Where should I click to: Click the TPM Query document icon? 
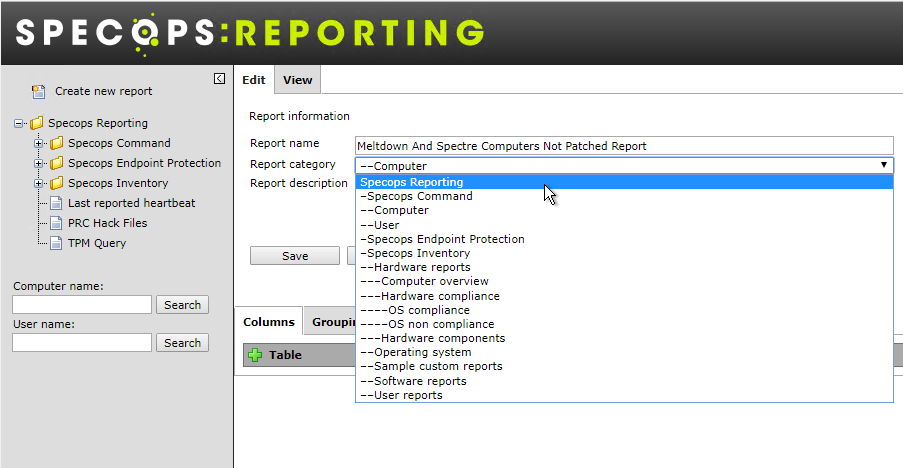56,243
